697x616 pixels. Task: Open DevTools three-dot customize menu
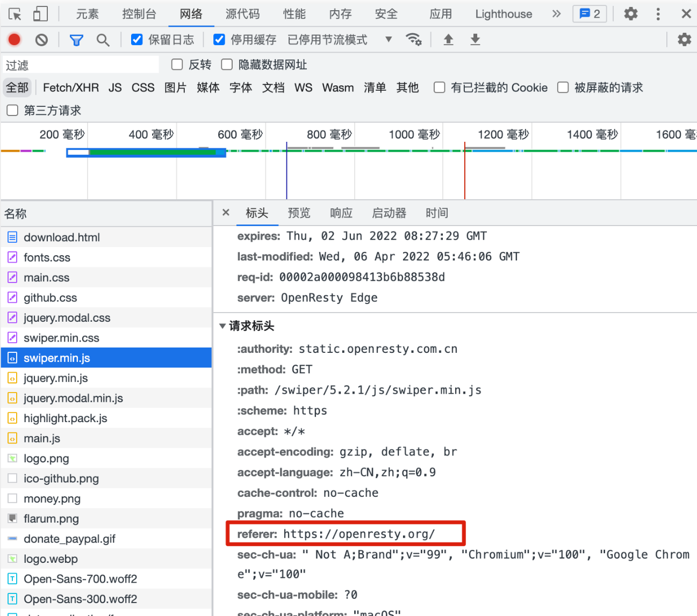pos(658,14)
